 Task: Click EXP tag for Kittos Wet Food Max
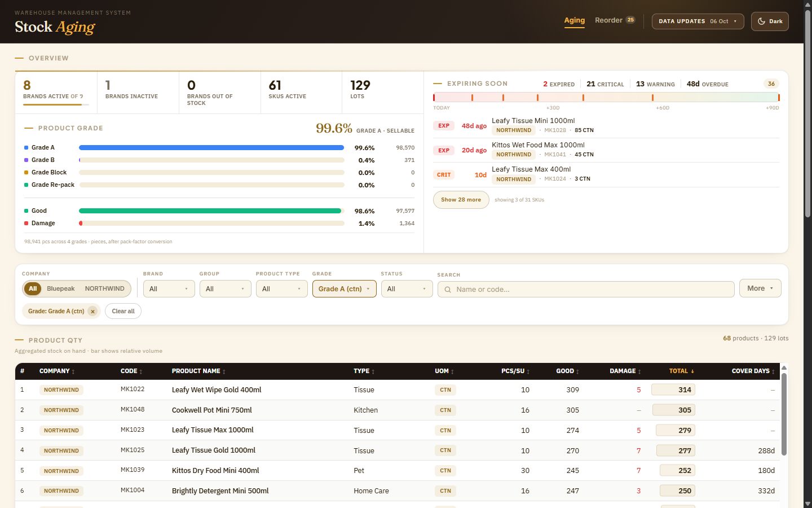click(444, 150)
